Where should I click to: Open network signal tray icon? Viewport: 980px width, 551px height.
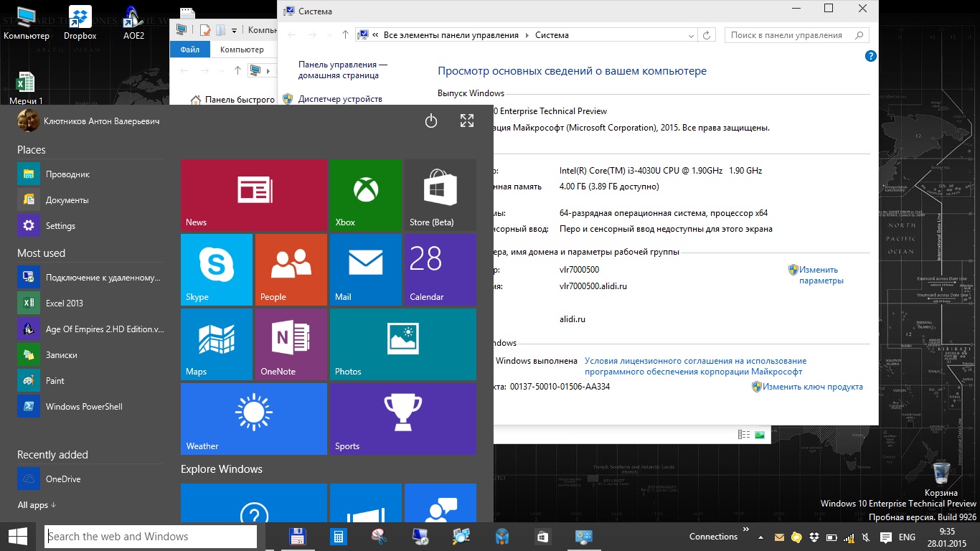click(x=849, y=537)
